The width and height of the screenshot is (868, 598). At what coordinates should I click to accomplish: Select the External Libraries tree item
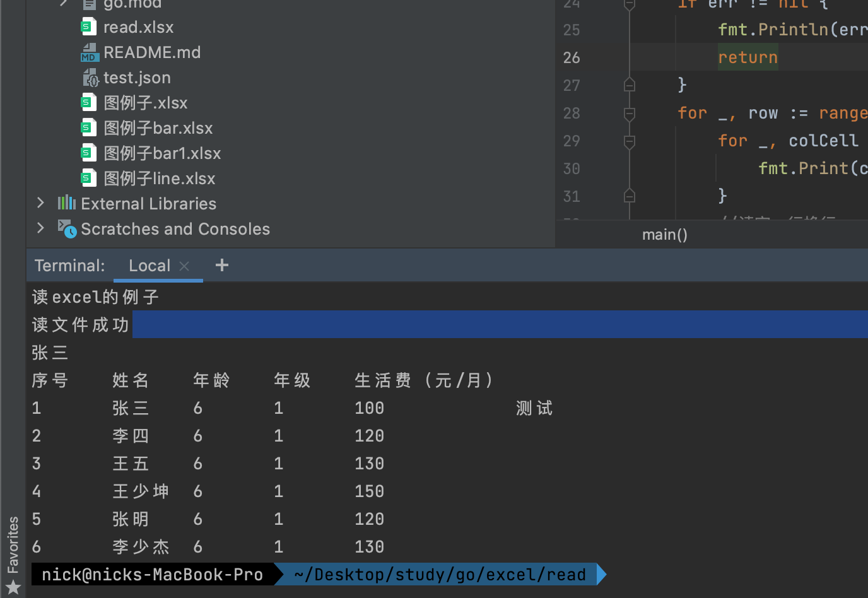(x=149, y=204)
